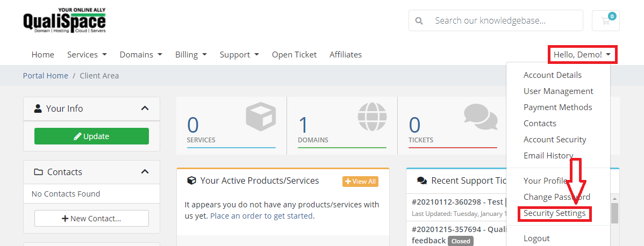644x246 pixels.
Task: Select Security Settings from account menu
Action: 554,214
